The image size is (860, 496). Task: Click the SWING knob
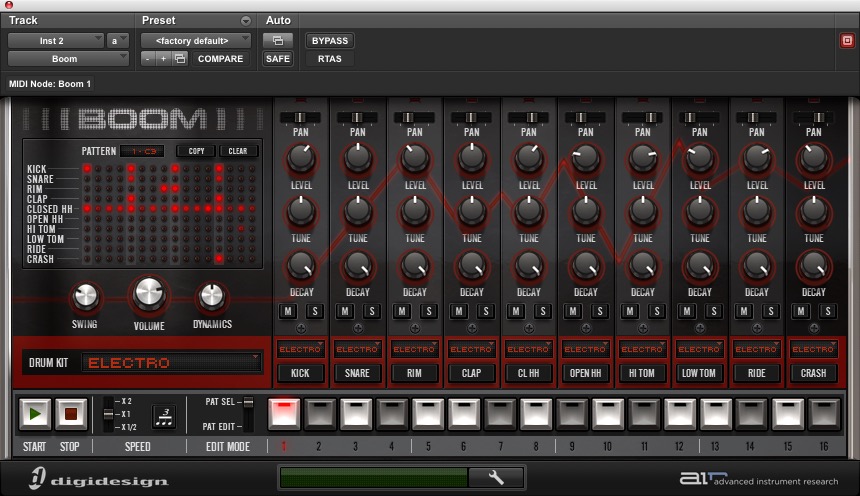pyautogui.click(x=85, y=297)
